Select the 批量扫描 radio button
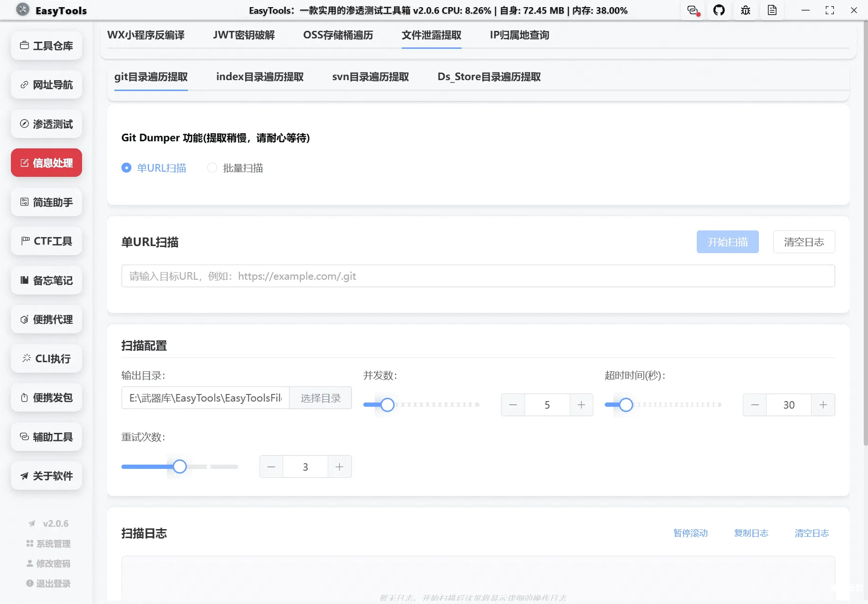Screen dimensions: 868x604 click(x=212, y=167)
